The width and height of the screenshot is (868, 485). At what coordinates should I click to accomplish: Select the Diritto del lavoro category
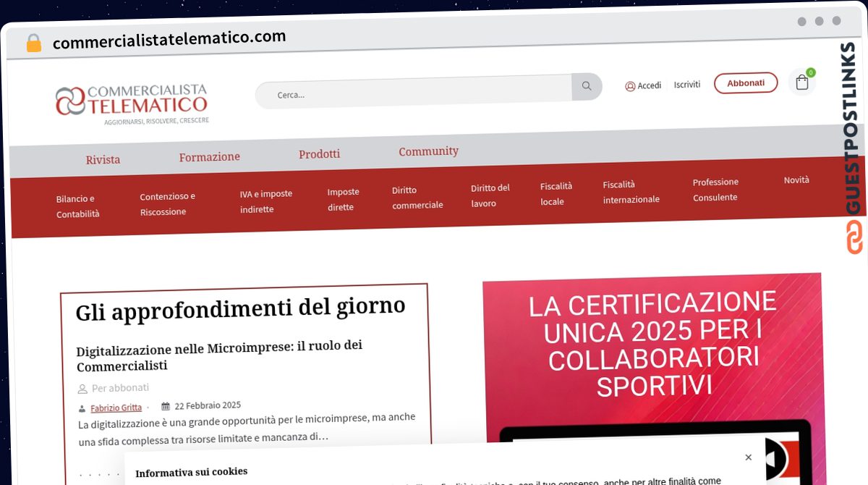coord(490,195)
